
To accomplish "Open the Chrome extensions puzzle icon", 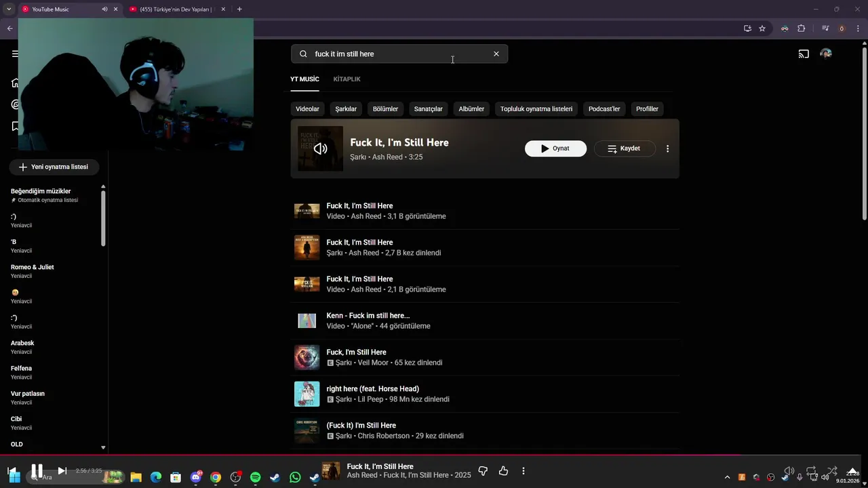I will (802, 28).
